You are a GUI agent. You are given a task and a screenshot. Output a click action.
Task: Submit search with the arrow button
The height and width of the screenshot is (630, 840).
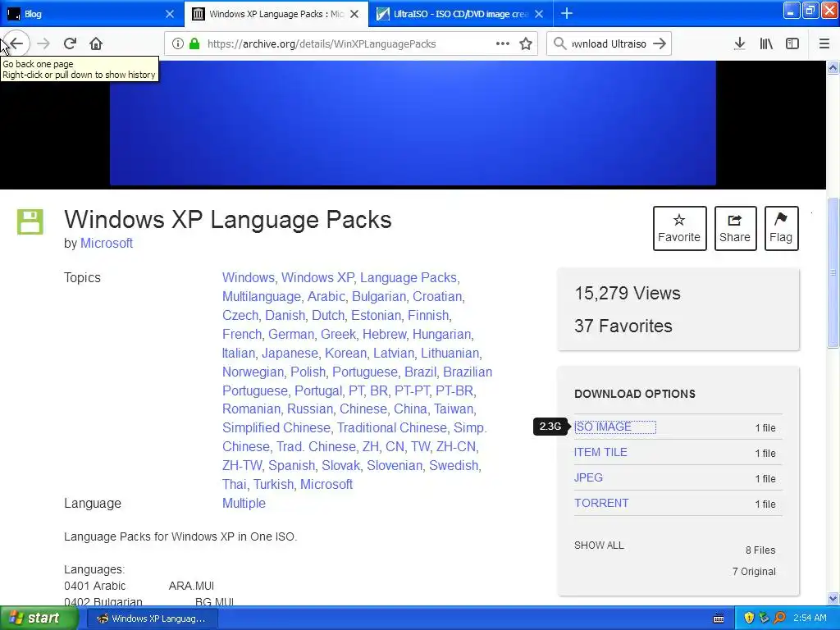[660, 43]
